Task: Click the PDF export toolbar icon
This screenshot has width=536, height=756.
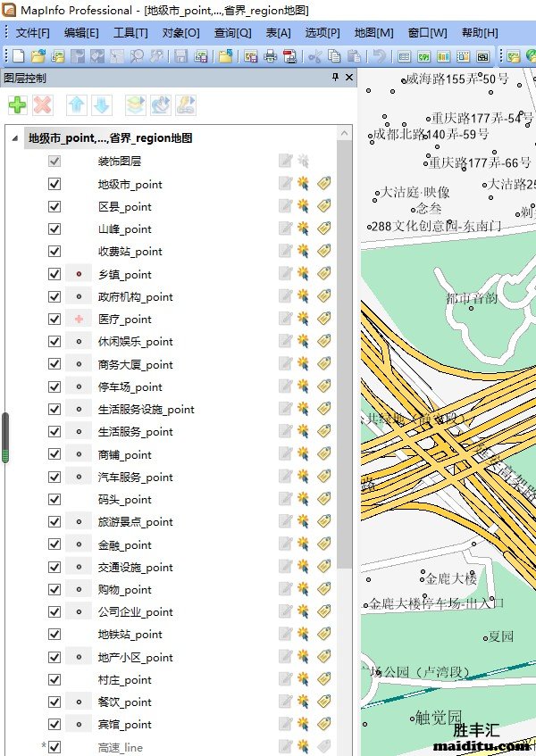Action: 290,56
